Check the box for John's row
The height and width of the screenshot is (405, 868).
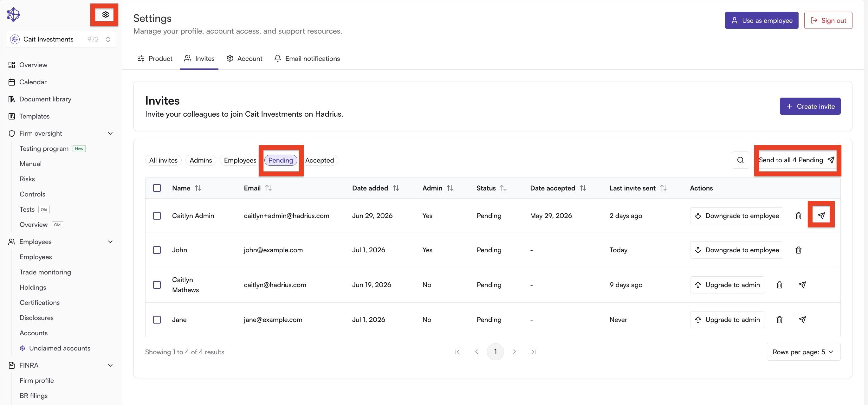tap(157, 250)
